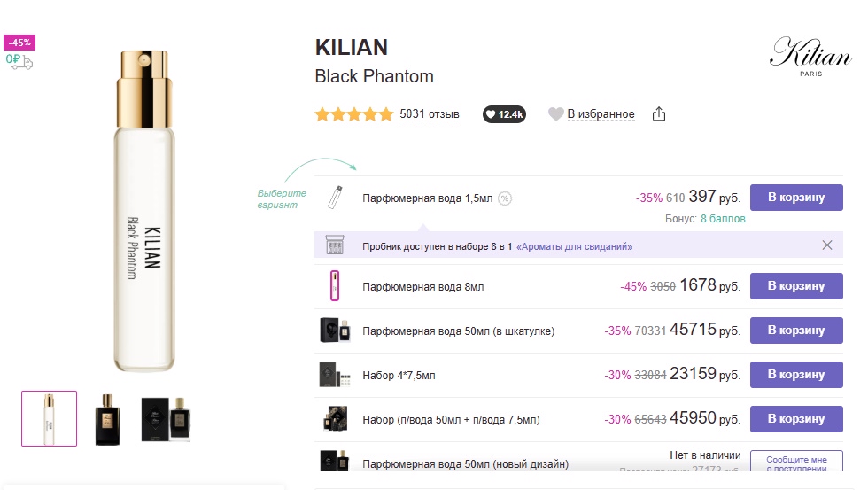
Task: Open the 5031 отзыв reviews link
Action: pos(429,114)
